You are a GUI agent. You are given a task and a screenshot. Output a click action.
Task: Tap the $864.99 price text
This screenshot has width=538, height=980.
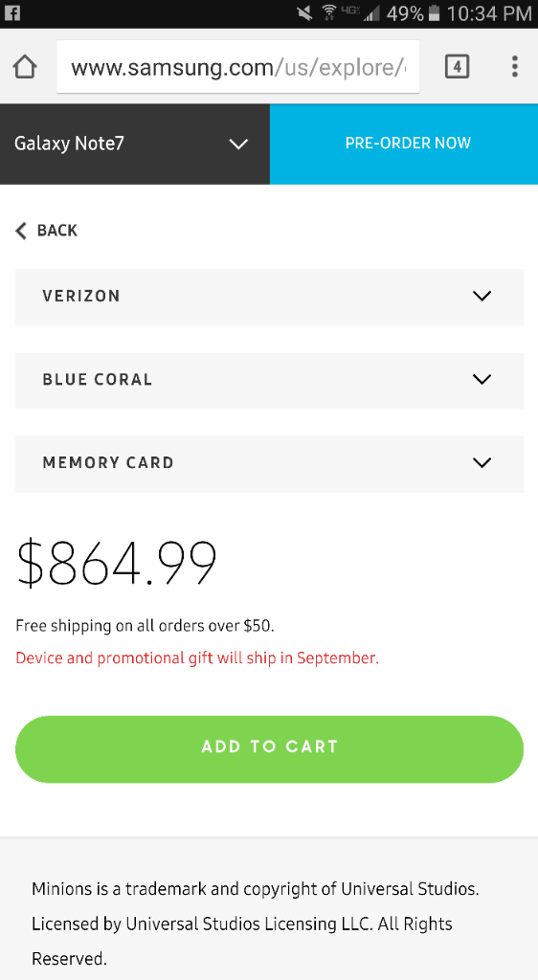(x=117, y=562)
